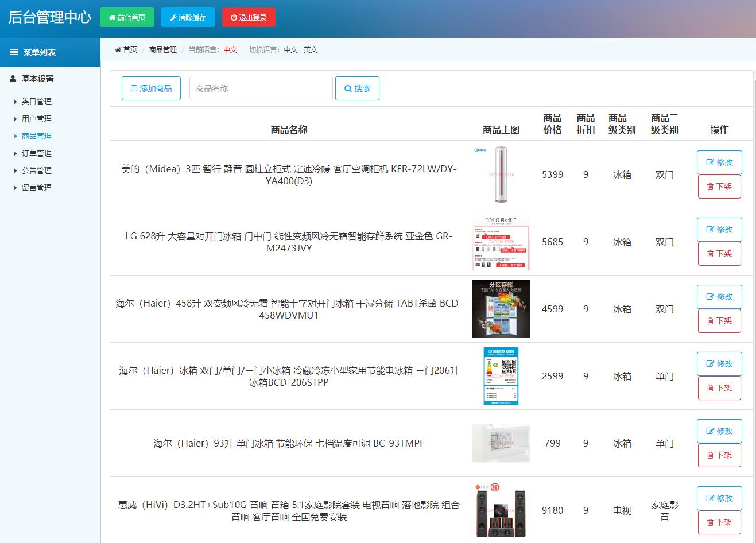Click the 前台首页 green button

(x=127, y=17)
